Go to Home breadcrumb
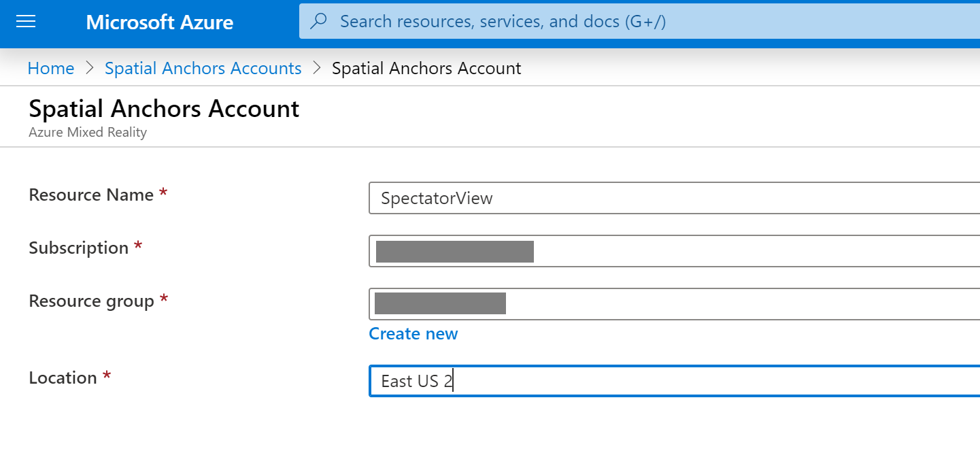Viewport: 980px width, 468px height. [51, 69]
